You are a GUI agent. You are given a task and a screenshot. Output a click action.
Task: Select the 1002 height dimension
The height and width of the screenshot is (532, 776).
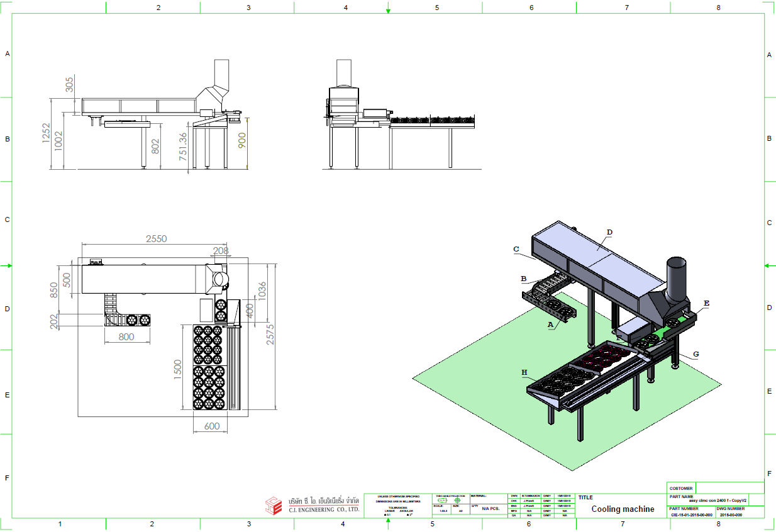coord(59,142)
